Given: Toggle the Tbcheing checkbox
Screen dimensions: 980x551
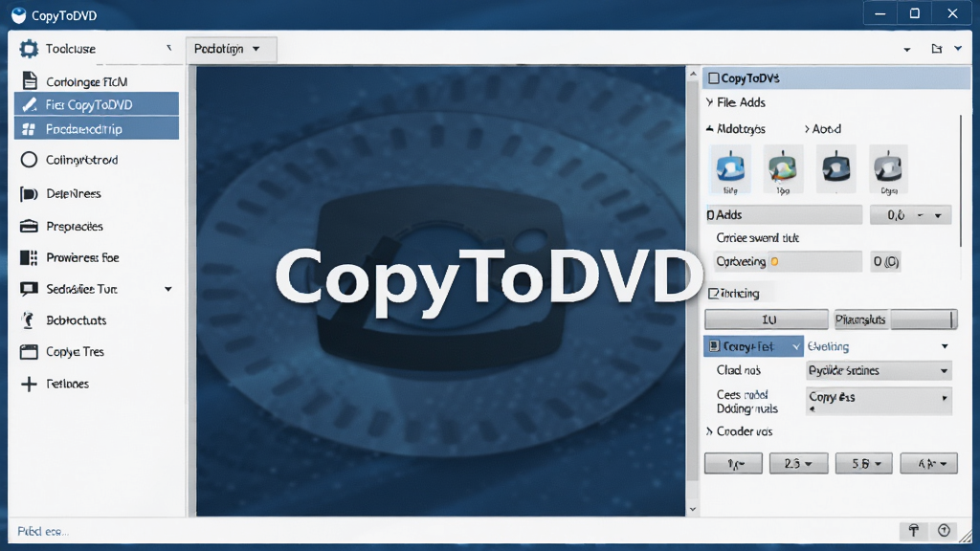Looking at the screenshot, I should (713, 293).
